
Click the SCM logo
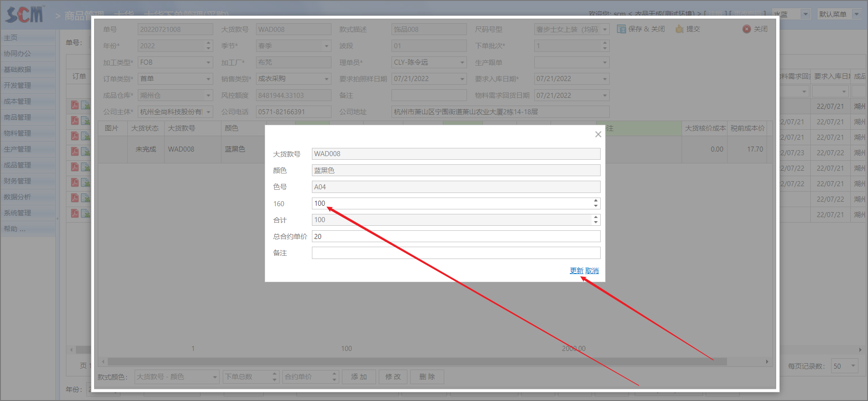coord(25,15)
